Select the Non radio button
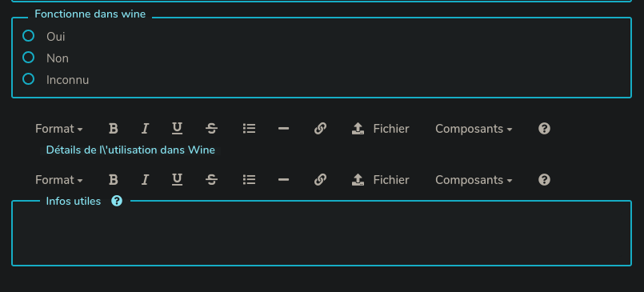 coord(28,58)
